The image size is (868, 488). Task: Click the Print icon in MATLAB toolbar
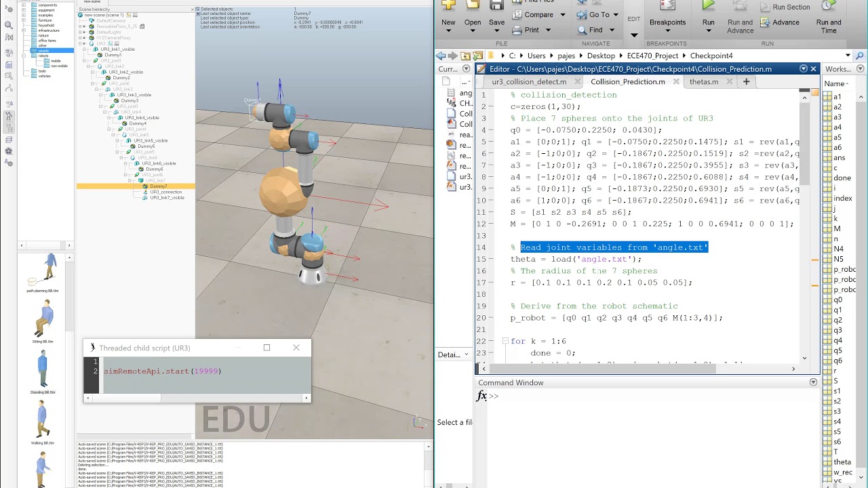pos(517,30)
